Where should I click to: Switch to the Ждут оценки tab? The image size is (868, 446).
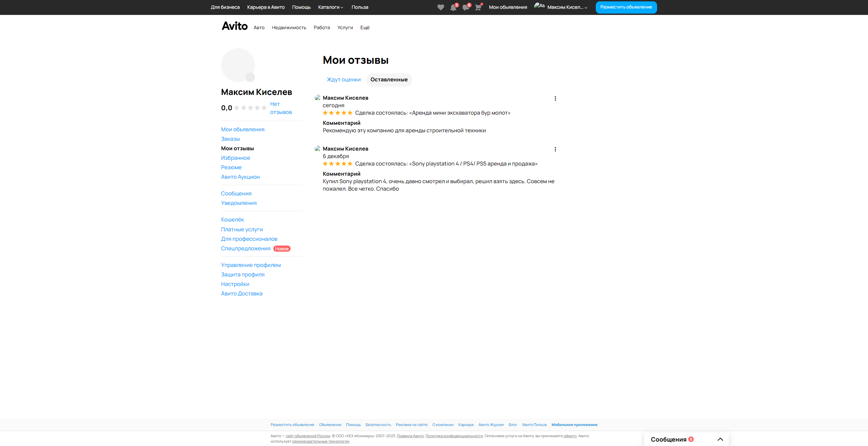pos(343,80)
